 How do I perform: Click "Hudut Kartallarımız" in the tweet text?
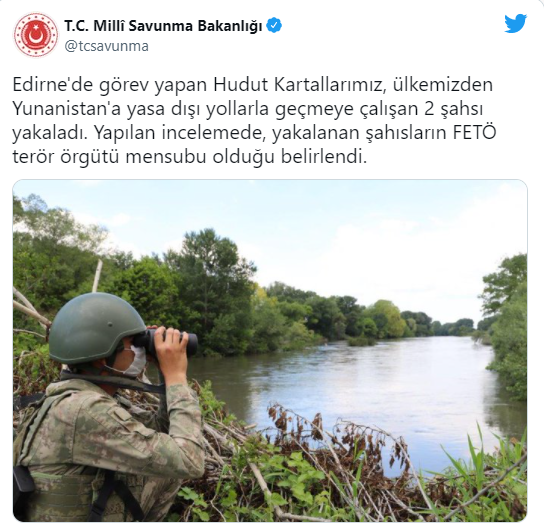(297, 85)
